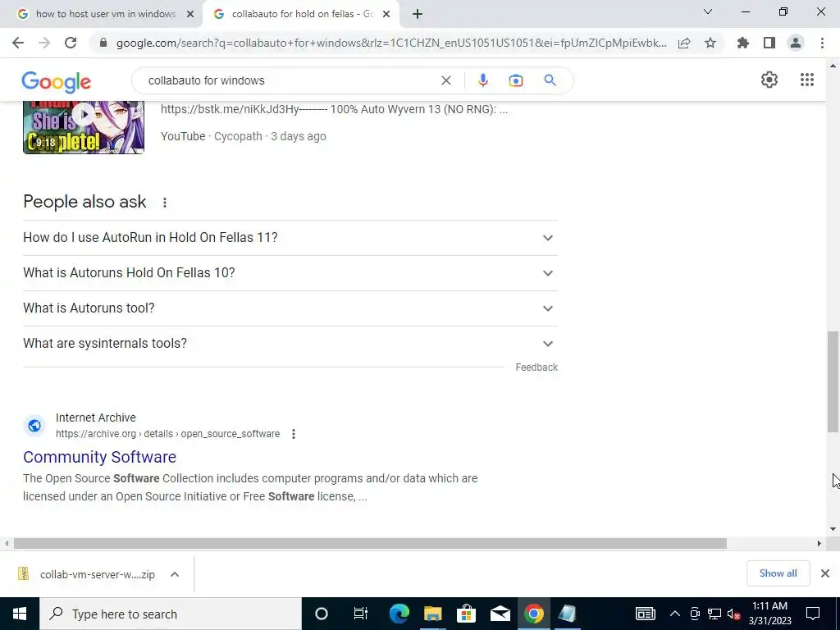Bookmark this page with the star icon

click(x=710, y=43)
